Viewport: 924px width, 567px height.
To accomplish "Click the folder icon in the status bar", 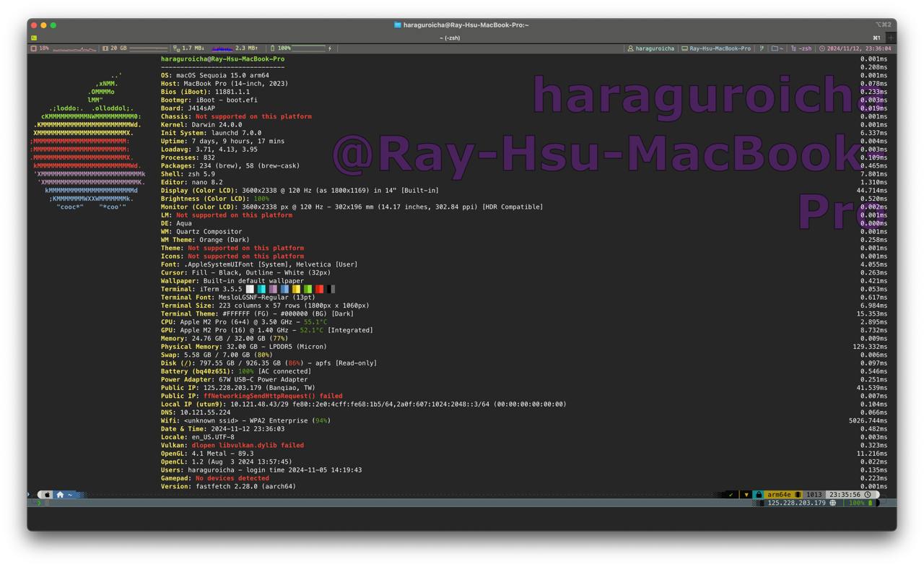I will [775, 48].
